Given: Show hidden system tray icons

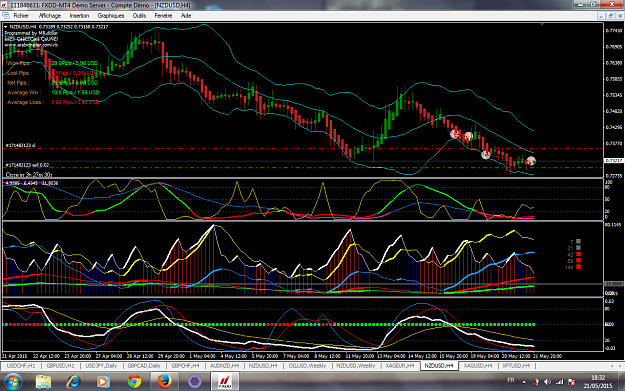Looking at the screenshot, I should coord(524,382).
